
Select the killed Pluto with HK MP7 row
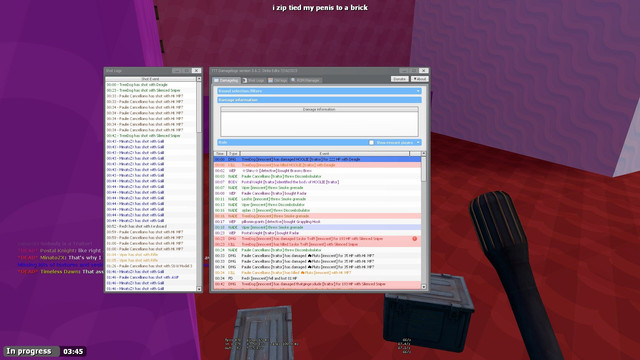(x=318, y=273)
